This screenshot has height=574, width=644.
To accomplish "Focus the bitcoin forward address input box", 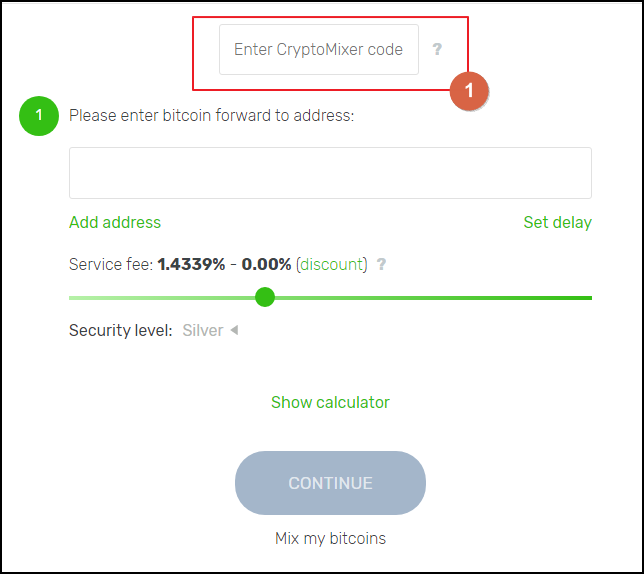I will click(330, 173).
